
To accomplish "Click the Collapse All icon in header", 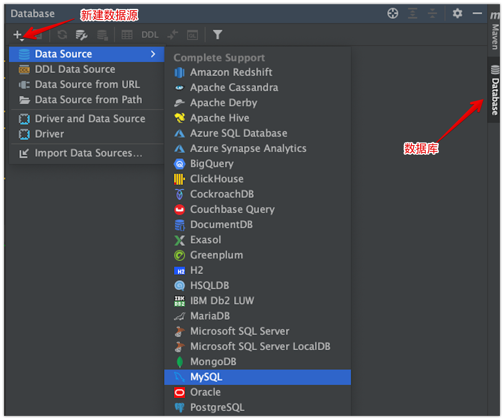I will click(432, 13).
